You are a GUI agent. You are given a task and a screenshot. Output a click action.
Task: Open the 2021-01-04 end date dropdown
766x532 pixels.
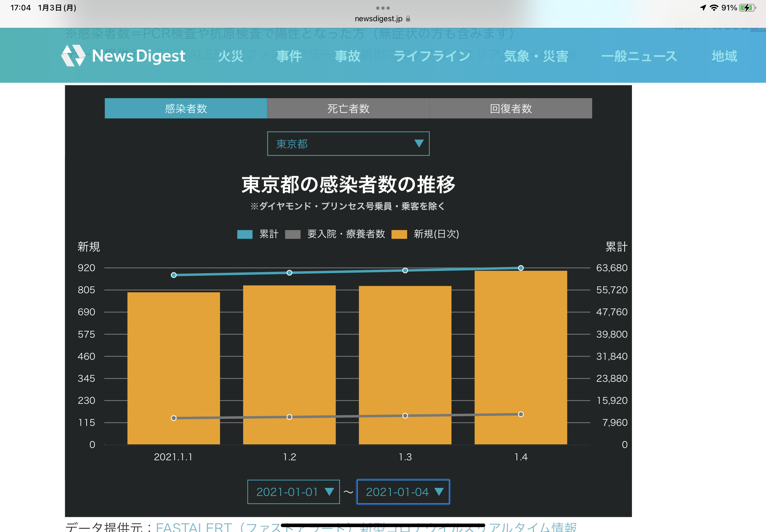[x=403, y=491]
